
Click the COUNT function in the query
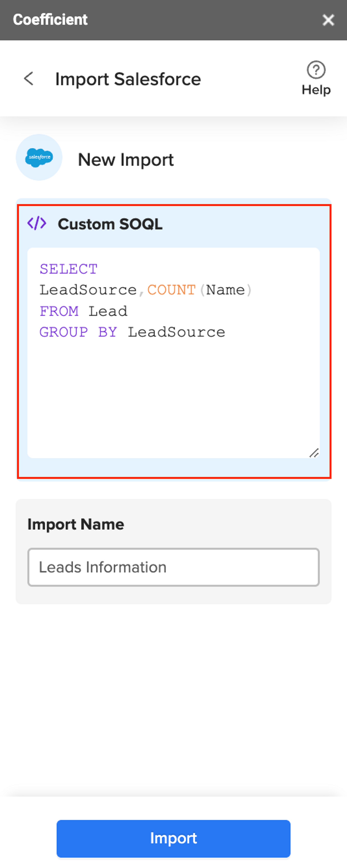171,290
